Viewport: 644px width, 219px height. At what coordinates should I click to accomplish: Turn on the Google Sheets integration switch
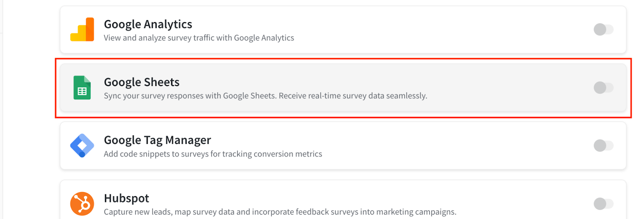tap(603, 88)
